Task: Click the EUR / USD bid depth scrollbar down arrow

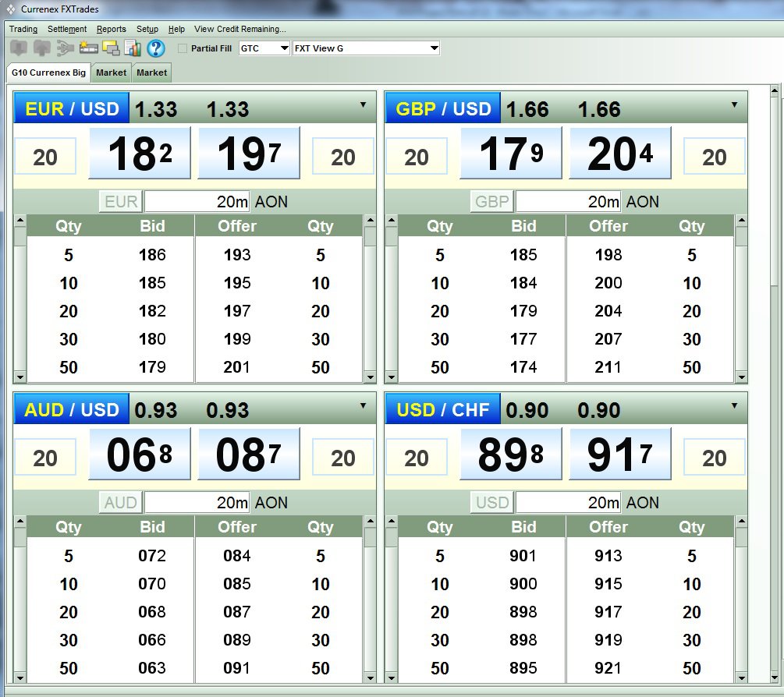Action: [20, 377]
